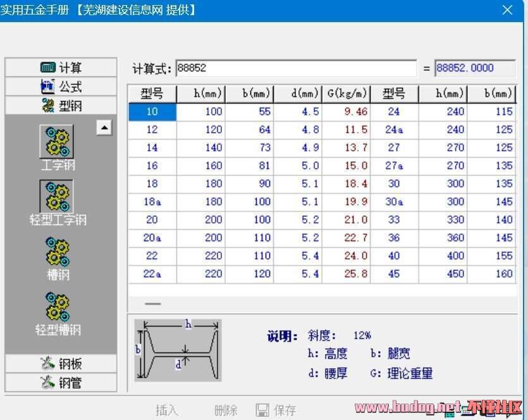Open the 计算 calculator tab
The image size is (528, 420).
[x=61, y=68]
